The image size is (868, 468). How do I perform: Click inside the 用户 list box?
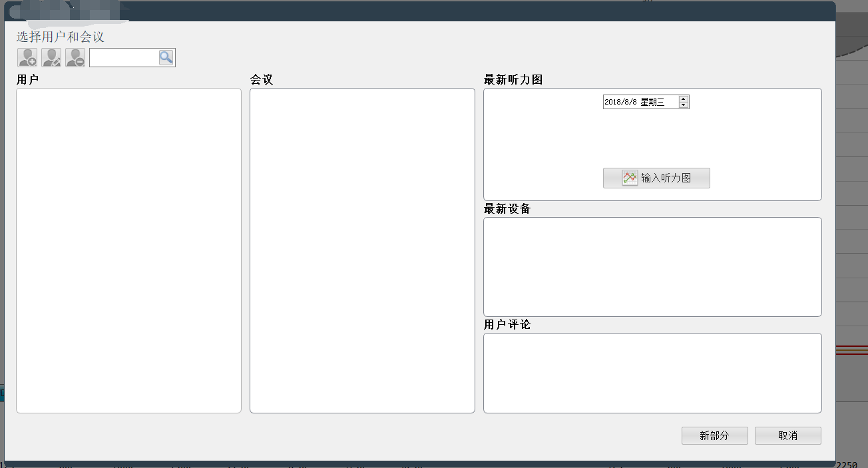click(x=128, y=250)
